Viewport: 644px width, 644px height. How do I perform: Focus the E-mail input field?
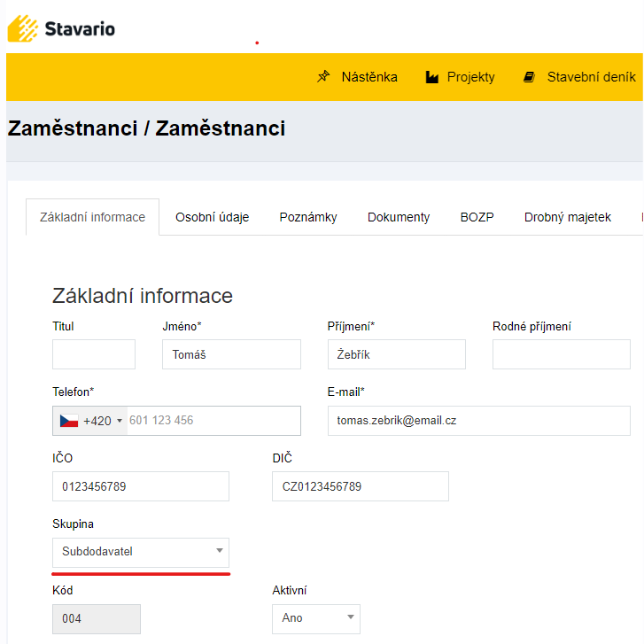coord(478,421)
